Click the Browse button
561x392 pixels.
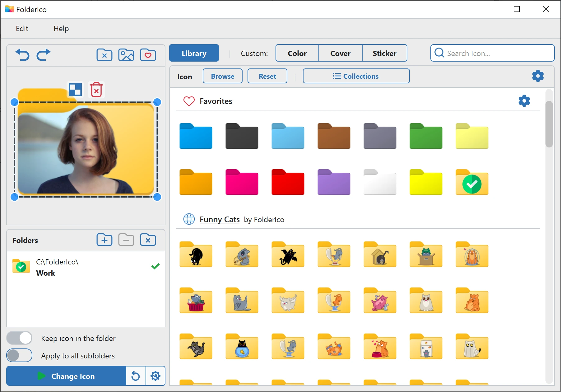(x=223, y=76)
